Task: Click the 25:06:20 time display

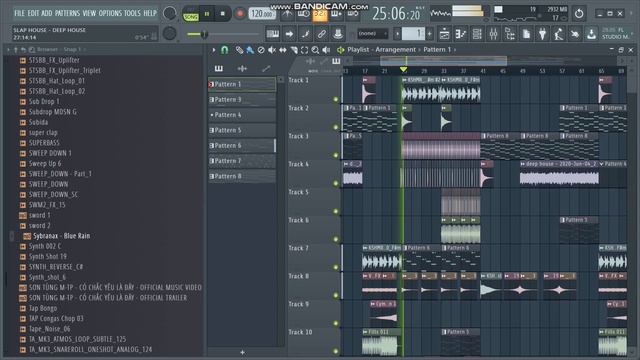Action: pyautogui.click(x=396, y=14)
